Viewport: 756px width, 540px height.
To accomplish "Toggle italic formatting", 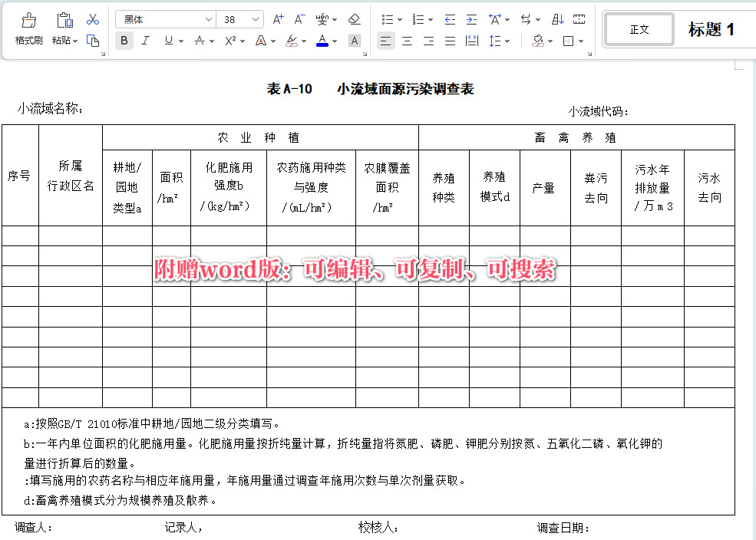I will pyautogui.click(x=144, y=40).
